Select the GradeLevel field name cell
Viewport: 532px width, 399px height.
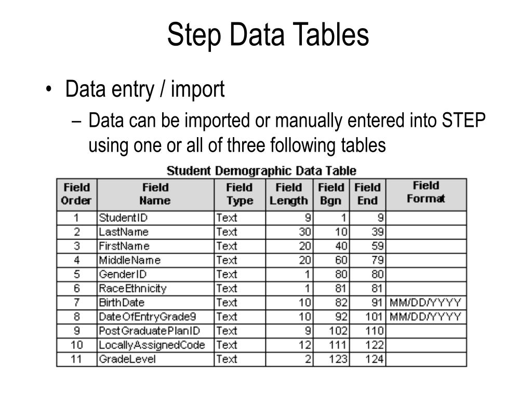pyautogui.click(x=155, y=360)
